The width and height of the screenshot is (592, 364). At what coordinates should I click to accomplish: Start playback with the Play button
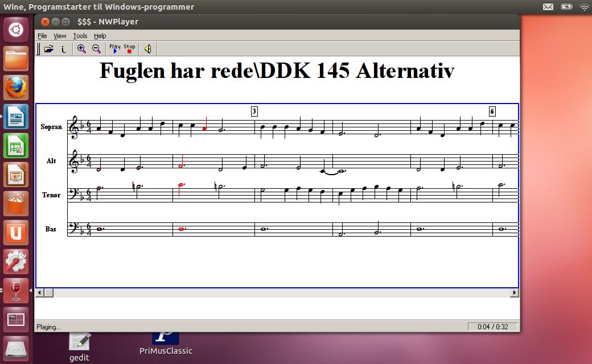click(x=115, y=49)
